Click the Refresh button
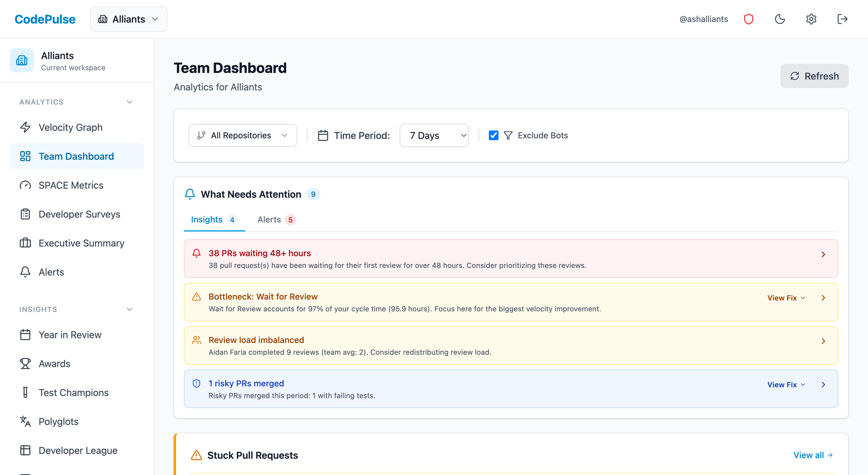The height and width of the screenshot is (475, 868). [814, 76]
